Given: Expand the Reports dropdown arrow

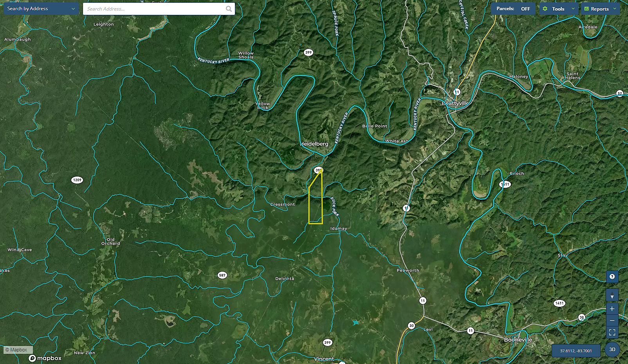Looking at the screenshot, I should click(x=615, y=9).
